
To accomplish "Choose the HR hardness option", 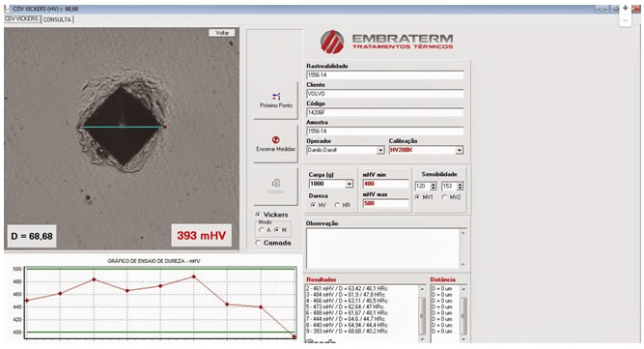I will click(337, 205).
